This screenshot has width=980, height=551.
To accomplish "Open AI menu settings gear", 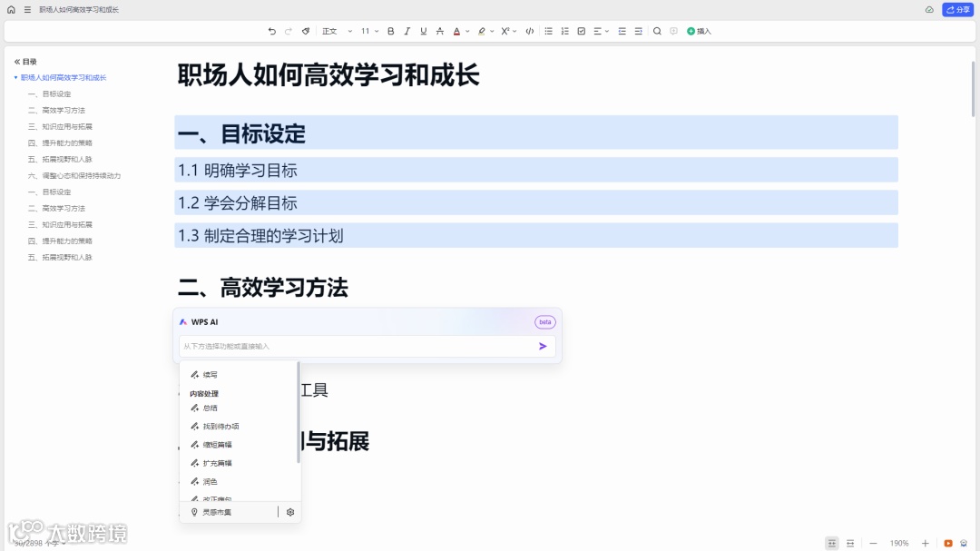I will point(290,512).
